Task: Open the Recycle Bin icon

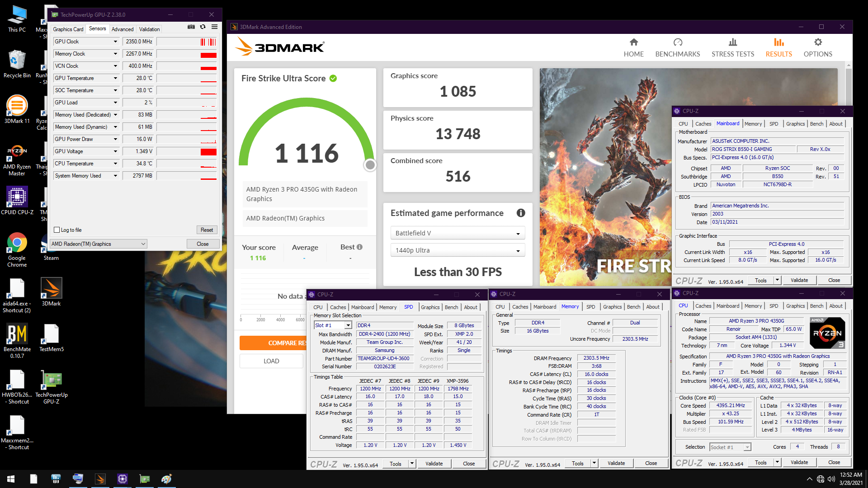Action: pyautogui.click(x=17, y=64)
